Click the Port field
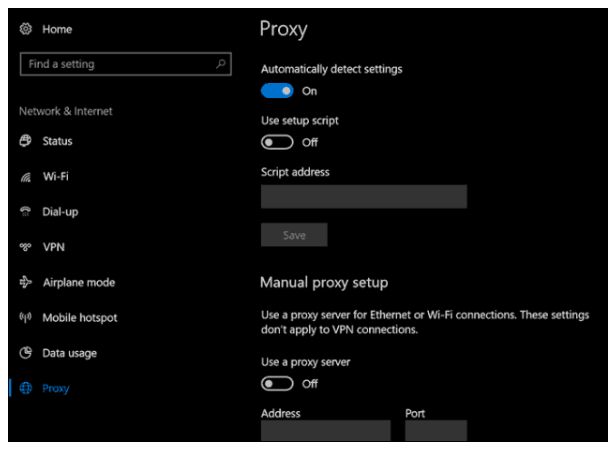 point(436,431)
